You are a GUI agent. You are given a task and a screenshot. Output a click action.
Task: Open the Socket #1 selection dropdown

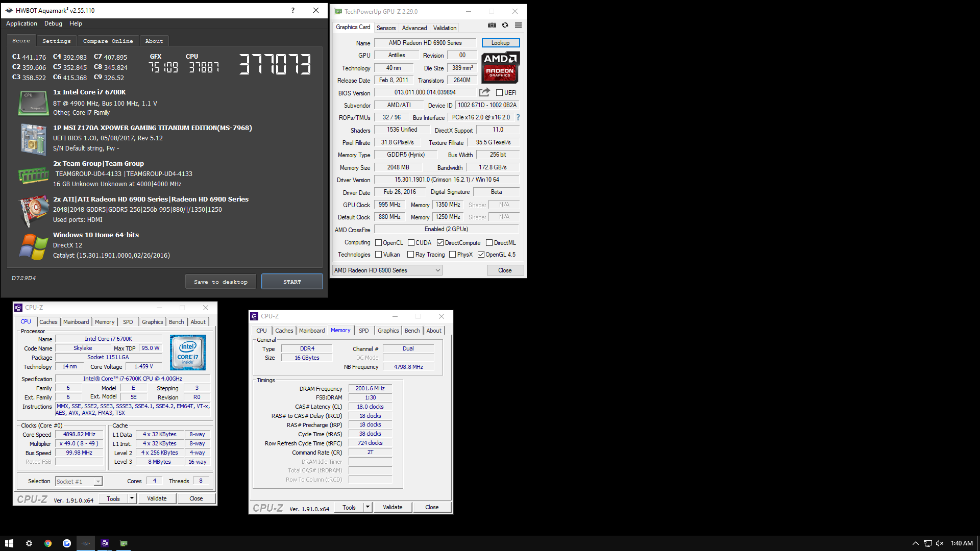(79, 482)
